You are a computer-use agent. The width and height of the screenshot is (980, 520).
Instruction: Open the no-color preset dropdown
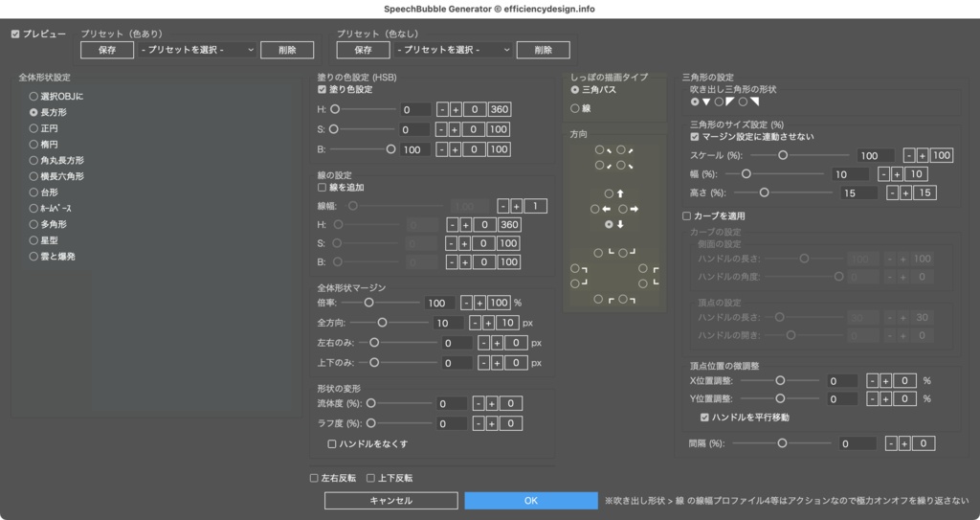point(453,50)
